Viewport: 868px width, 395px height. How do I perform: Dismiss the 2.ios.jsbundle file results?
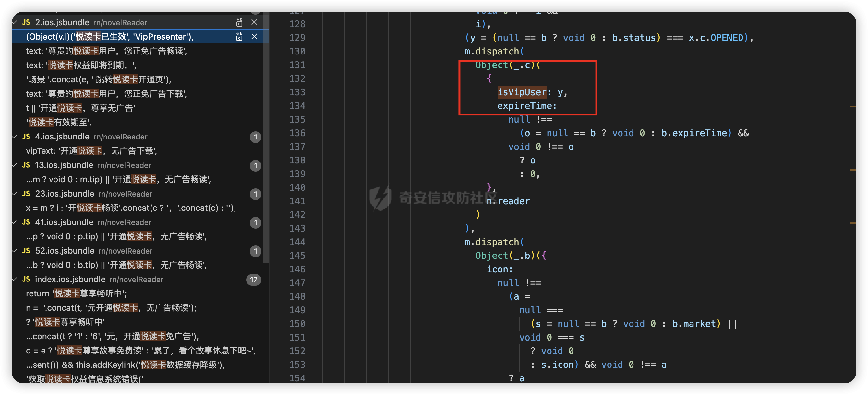click(254, 22)
